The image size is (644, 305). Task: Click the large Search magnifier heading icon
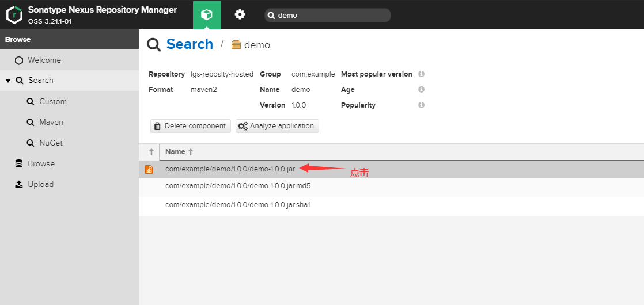tap(154, 44)
